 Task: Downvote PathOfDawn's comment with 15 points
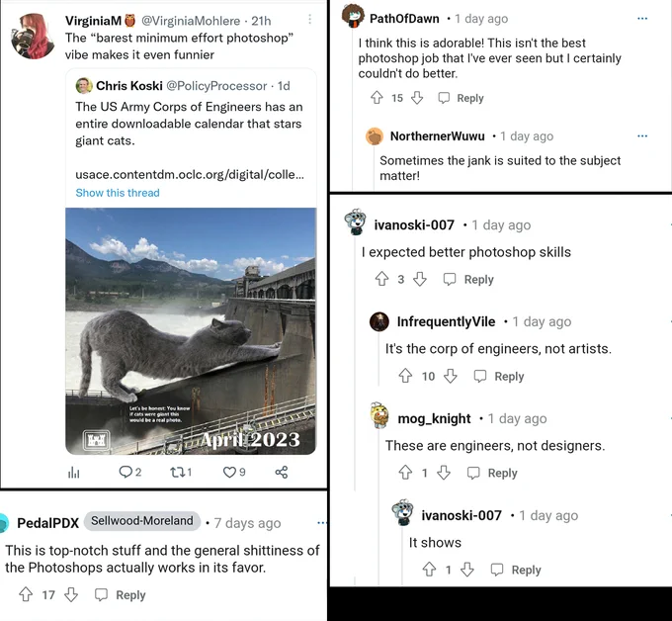tap(417, 98)
